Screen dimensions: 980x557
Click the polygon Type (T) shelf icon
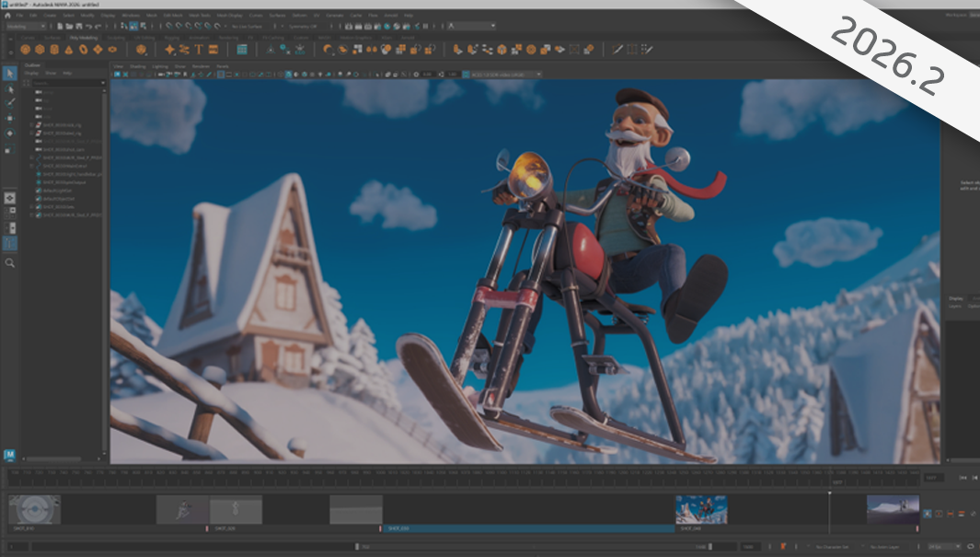click(199, 50)
